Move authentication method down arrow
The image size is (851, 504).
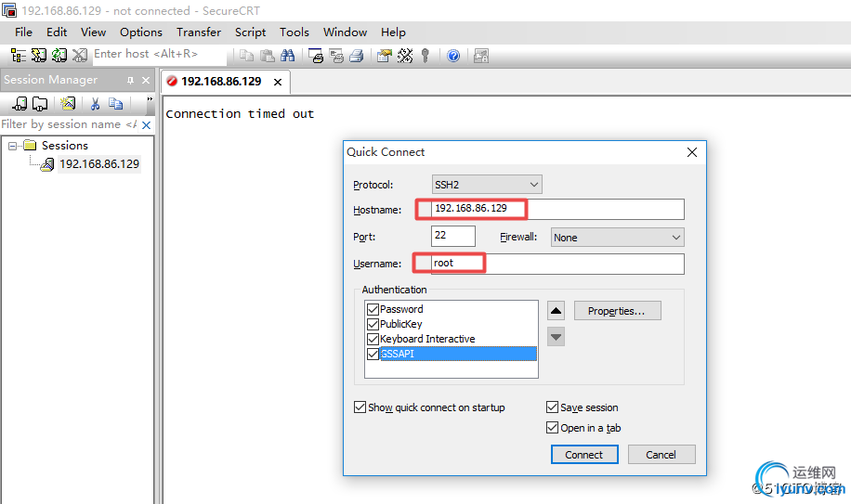556,337
